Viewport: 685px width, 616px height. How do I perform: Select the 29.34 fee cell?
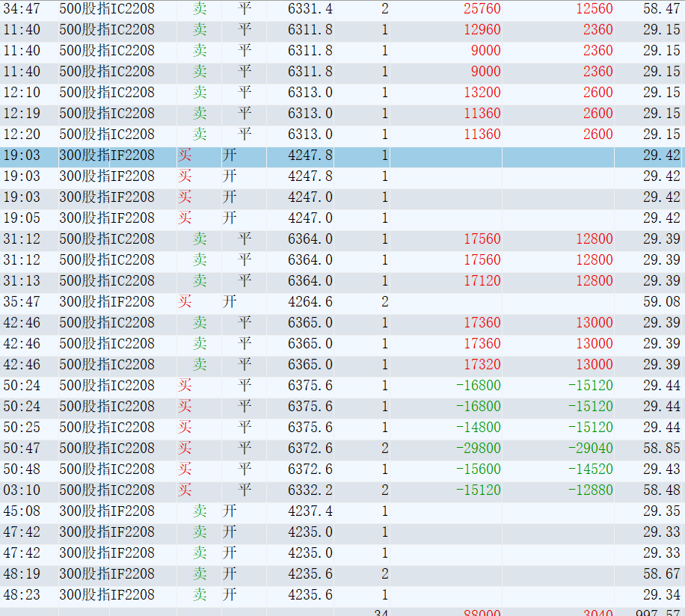pyautogui.click(x=661, y=595)
